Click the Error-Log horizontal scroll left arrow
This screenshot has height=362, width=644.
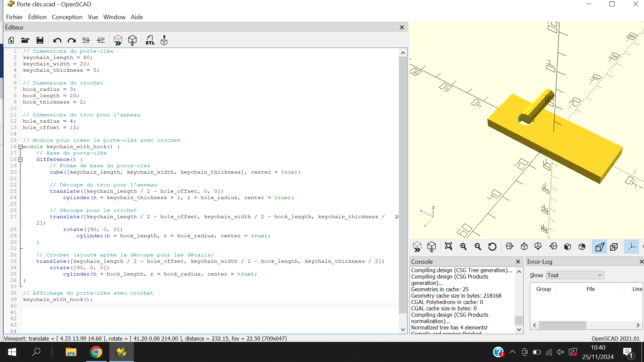tap(535, 325)
